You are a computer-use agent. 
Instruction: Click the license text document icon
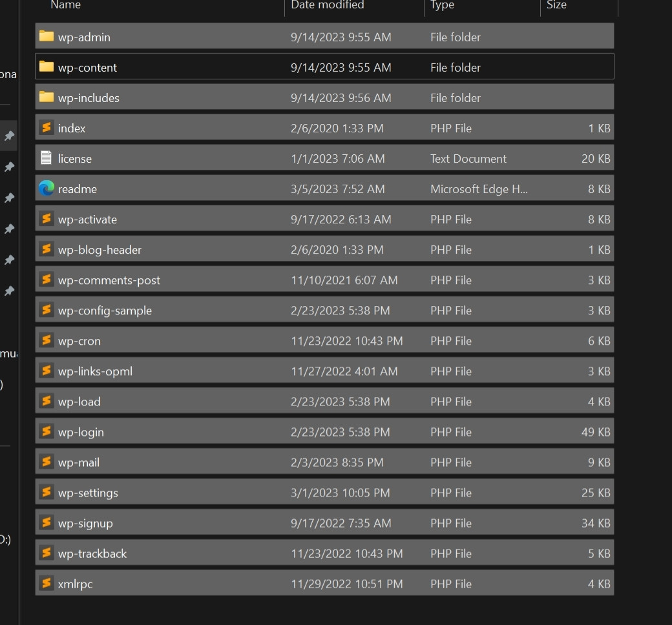coord(46,158)
